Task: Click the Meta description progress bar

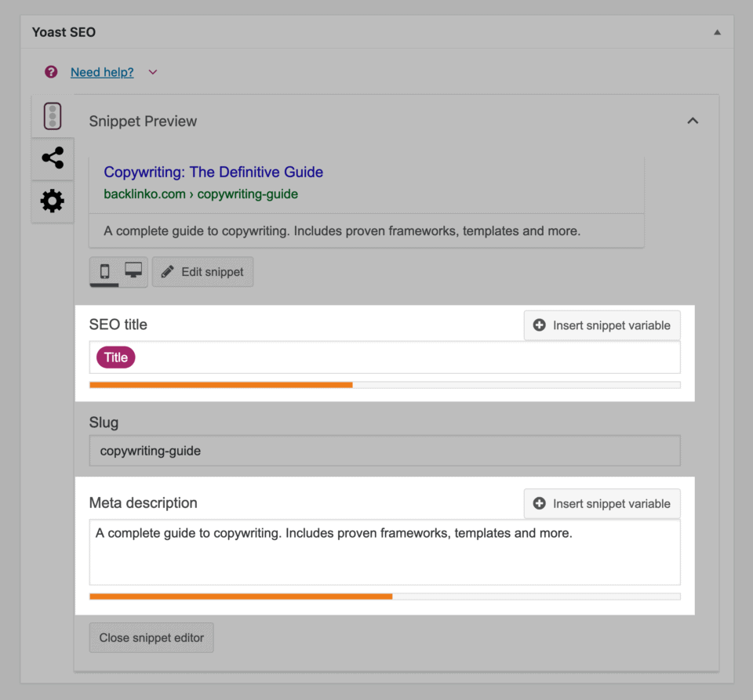Action: 384,597
